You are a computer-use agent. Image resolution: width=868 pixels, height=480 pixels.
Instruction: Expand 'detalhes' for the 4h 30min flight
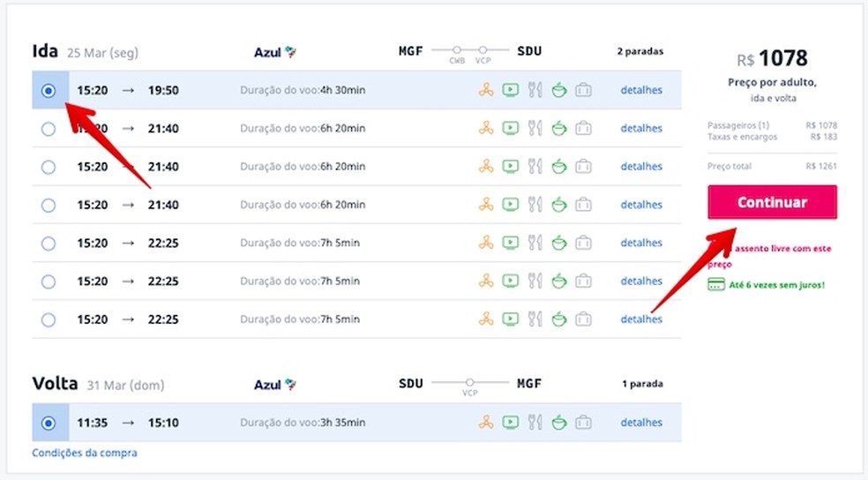point(641,90)
